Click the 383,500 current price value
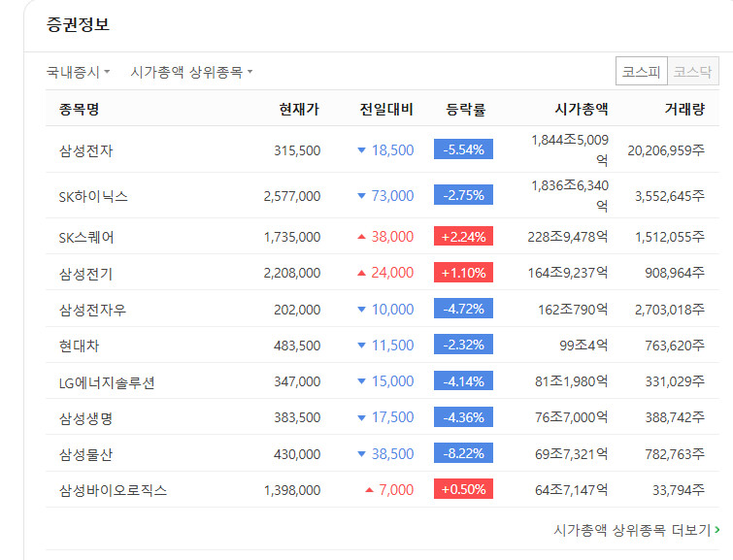 pos(297,417)
